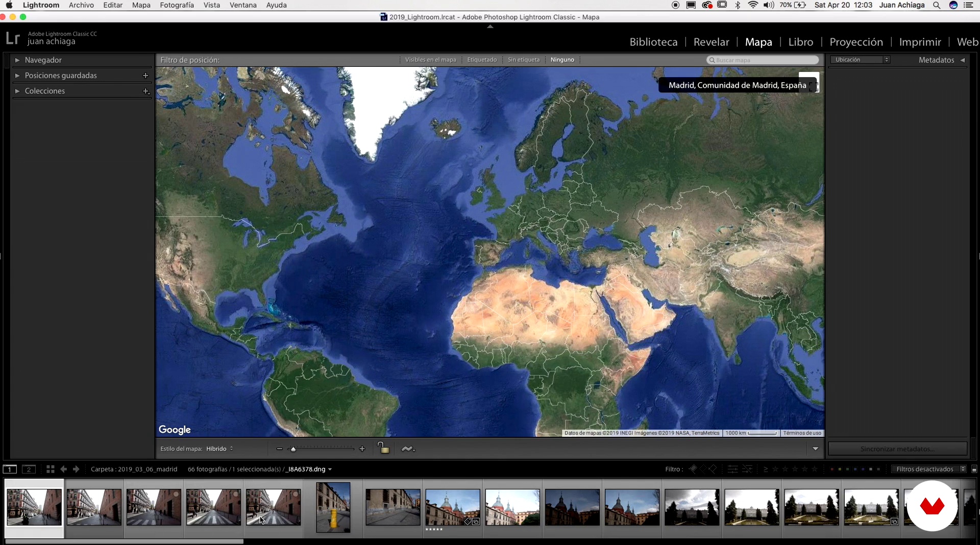The height and width of the screenshot is (545, 980).
Task: Go forward with the right arrow icon
Action: (x=76, y=469)
